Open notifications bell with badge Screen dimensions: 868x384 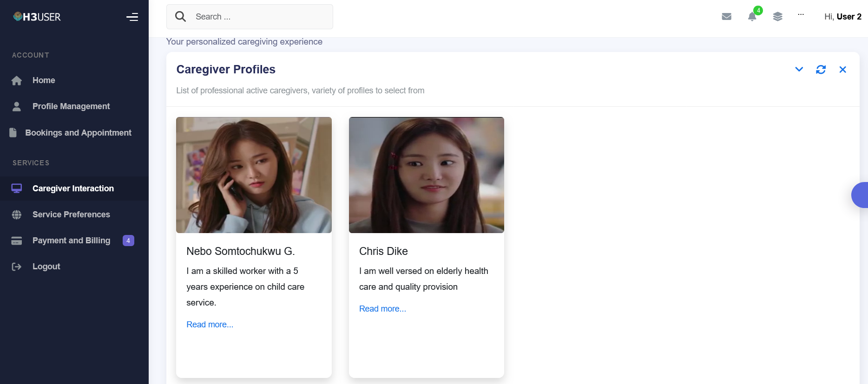tap(752, 17)
